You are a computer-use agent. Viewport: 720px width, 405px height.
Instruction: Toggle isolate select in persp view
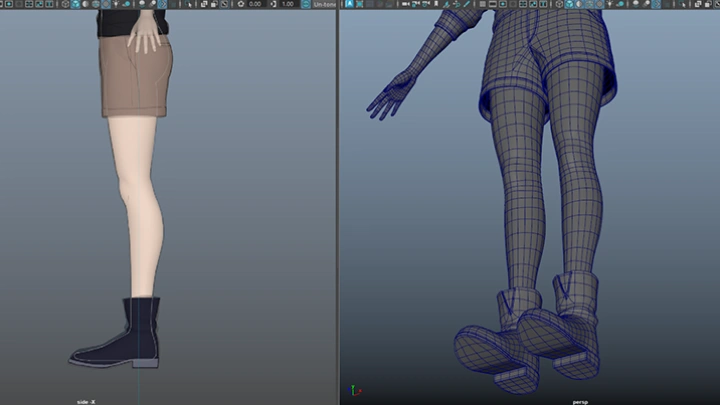click(x=683, y=4)
